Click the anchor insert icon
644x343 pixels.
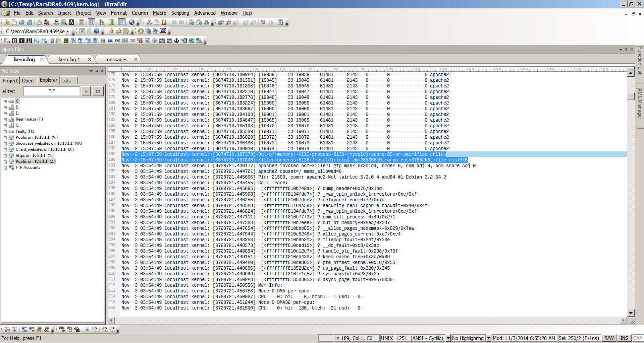click(x=177, y=41)
